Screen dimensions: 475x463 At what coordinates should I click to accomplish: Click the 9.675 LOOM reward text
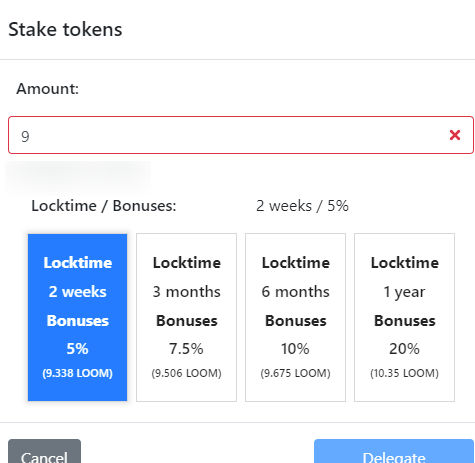[x=295, y=373]
